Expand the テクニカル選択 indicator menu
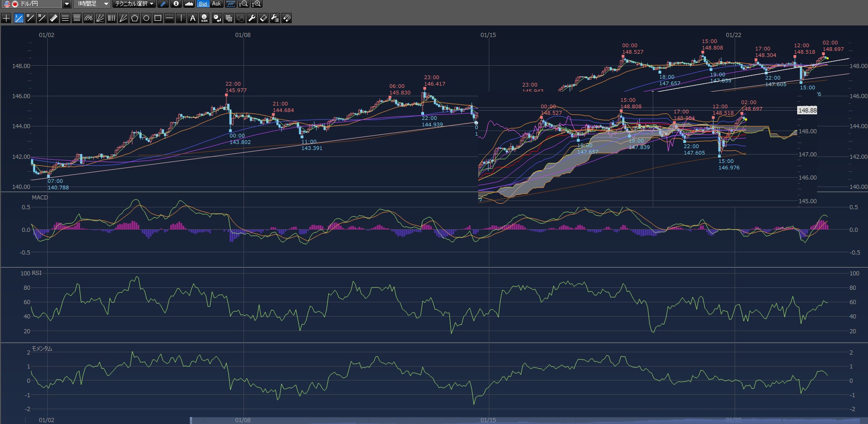 pyautogui.click(x=134, y=4)
